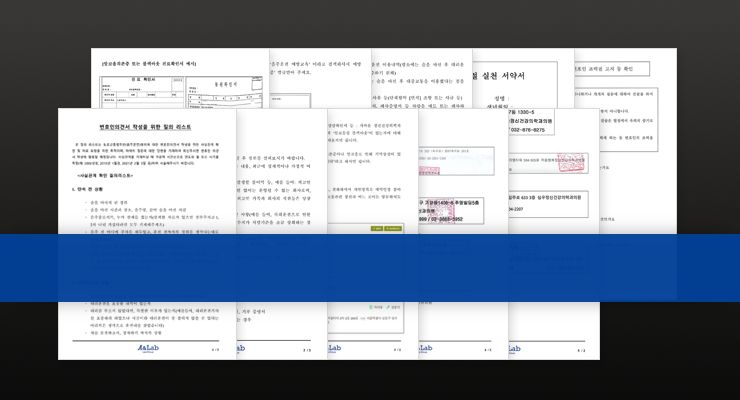The height and width of the screenshot is (400, 740).
Task: Click the address box with phone 02-3663-5952
Action: pos(451,211)
